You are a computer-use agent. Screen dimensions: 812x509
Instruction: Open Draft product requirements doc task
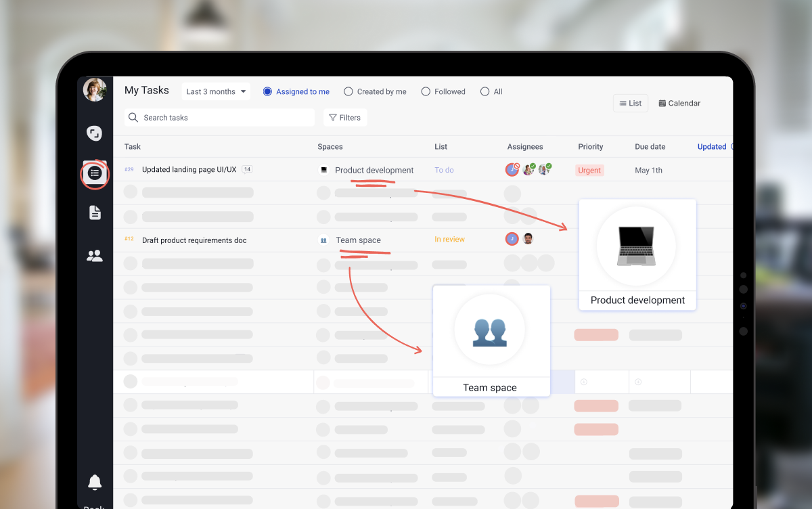point(194,240)
